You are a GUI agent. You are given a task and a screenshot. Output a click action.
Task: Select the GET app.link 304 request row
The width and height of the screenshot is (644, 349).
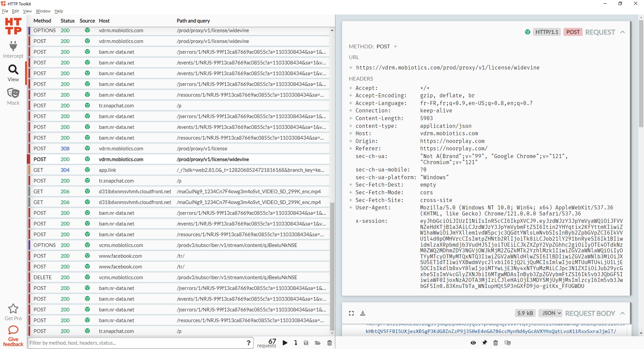tap(178, 170)
